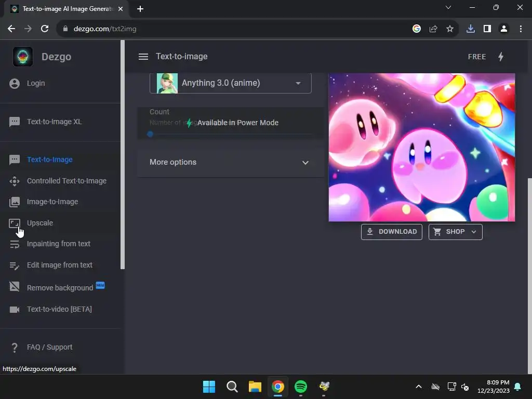Expand the More options section
The image size is (532, 399).
click(230, 163)
